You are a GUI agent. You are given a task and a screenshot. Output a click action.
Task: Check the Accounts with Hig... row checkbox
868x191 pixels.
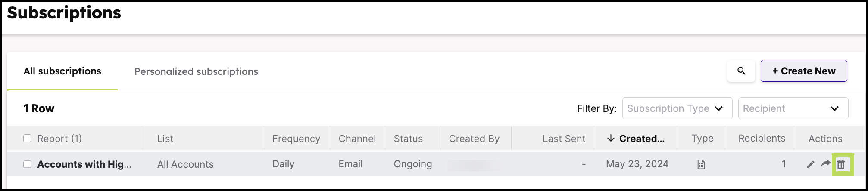tap(27, 164)
